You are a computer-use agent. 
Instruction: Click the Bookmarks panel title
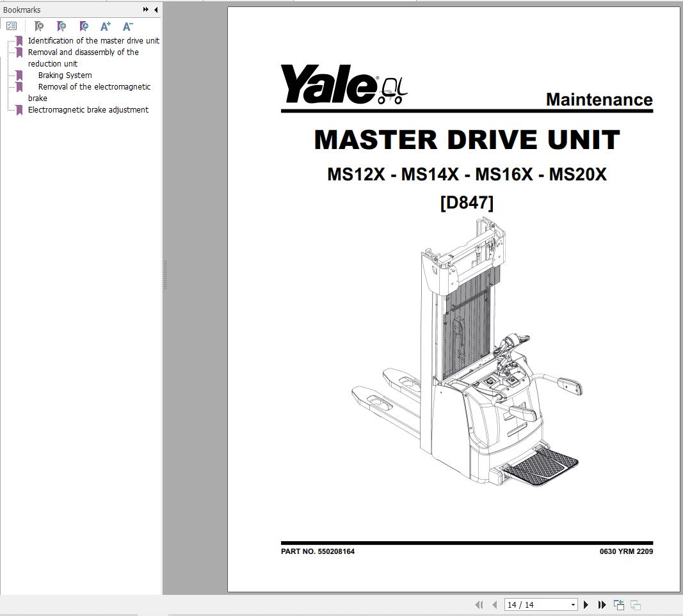pyautogui.click(x=22, y=10)
